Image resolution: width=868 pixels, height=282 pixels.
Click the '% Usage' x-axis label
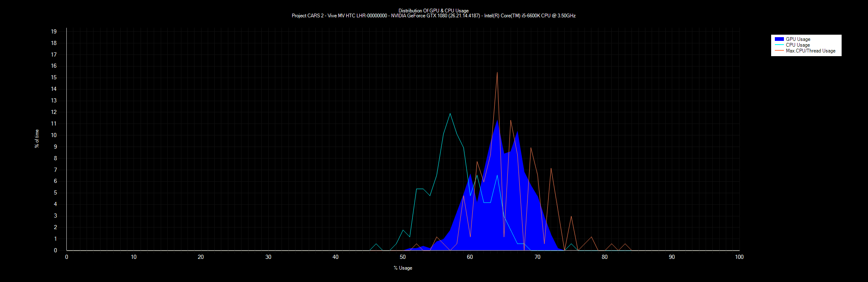click(x=403, y=268)
